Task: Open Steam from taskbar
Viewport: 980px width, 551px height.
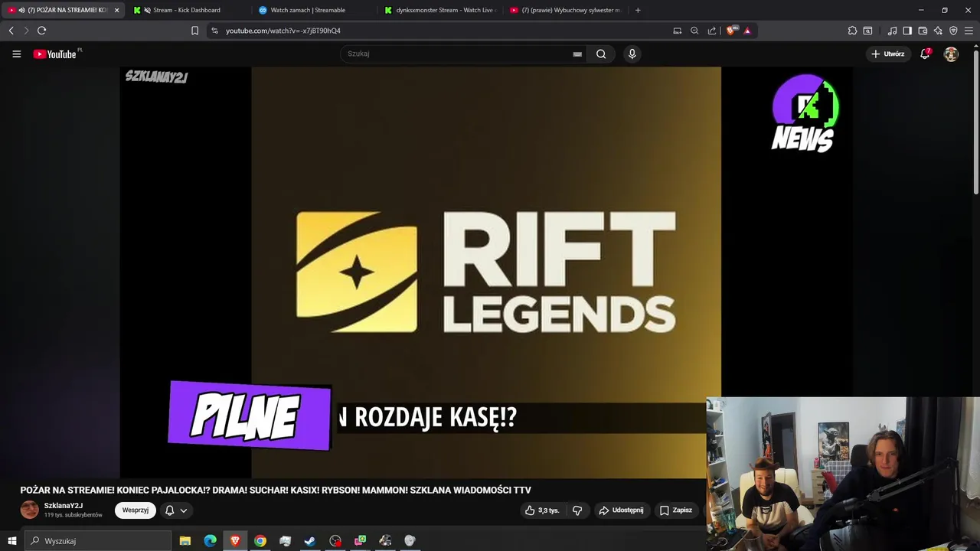Action: tap(310, 541)
